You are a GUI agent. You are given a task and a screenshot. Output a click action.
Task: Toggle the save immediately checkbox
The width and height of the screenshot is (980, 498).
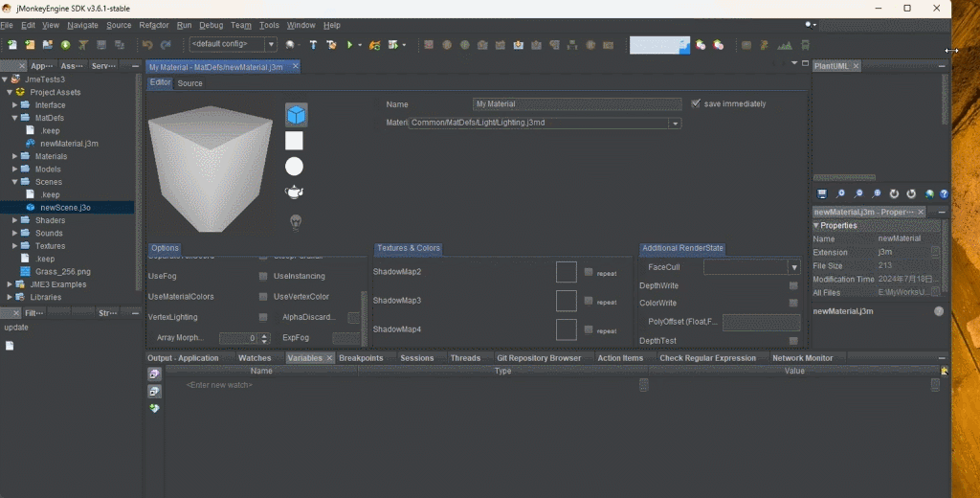point(696,103)
